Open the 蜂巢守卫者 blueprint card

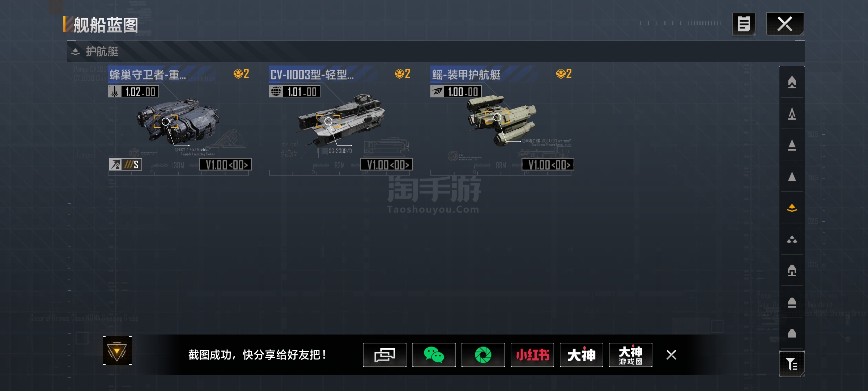pos(179,120)
